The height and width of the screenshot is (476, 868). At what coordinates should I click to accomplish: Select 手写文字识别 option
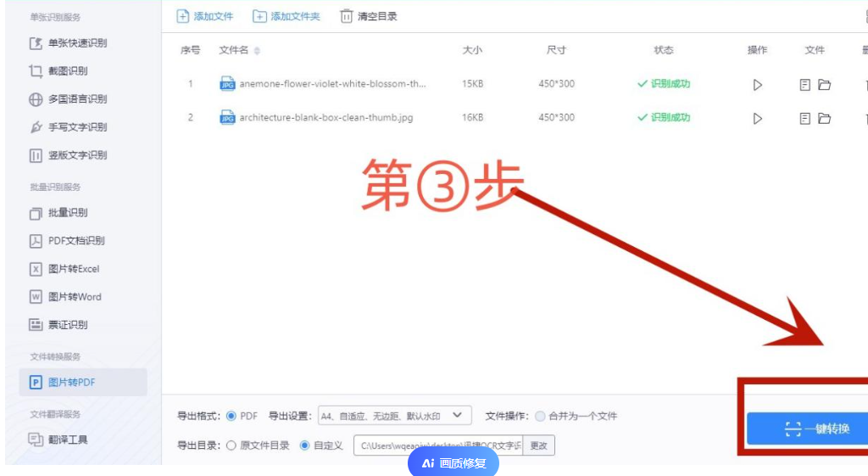tap(68, 127)
